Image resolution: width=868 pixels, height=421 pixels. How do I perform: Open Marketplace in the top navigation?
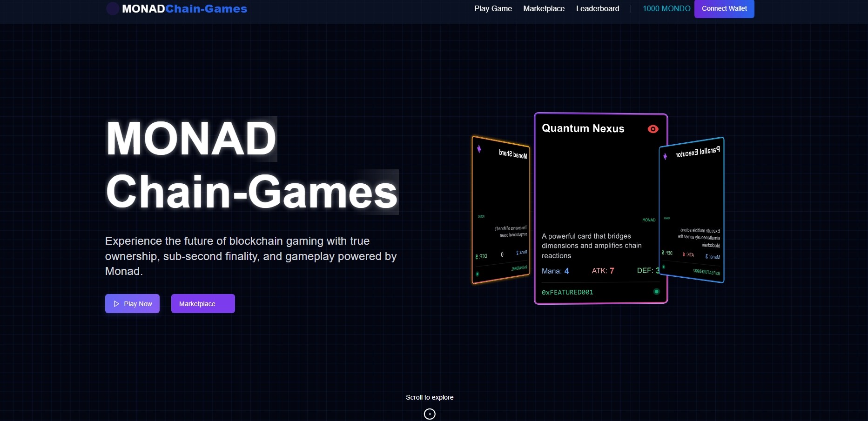544,8
